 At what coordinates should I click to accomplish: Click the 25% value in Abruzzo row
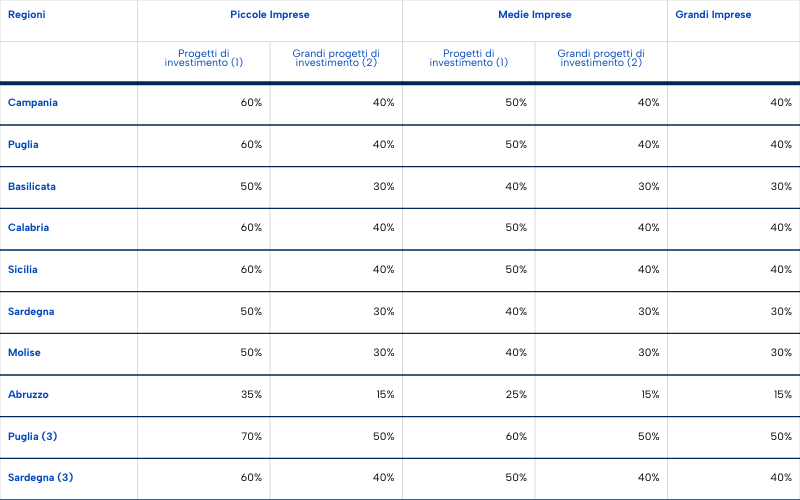click(516, 395)
